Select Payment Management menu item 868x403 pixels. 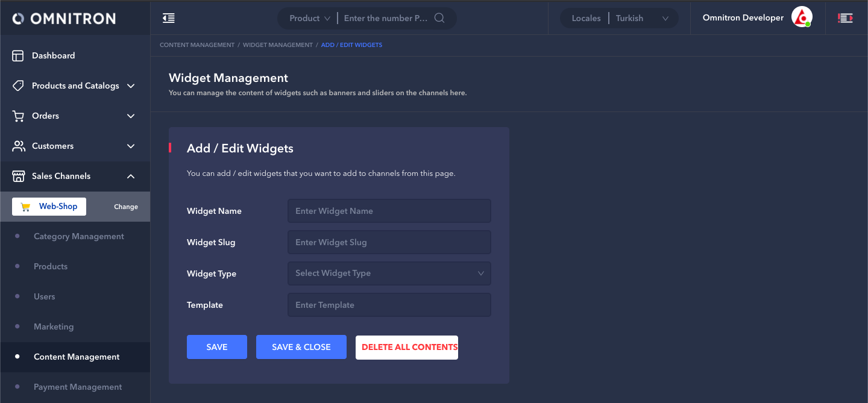coord(78,387)
